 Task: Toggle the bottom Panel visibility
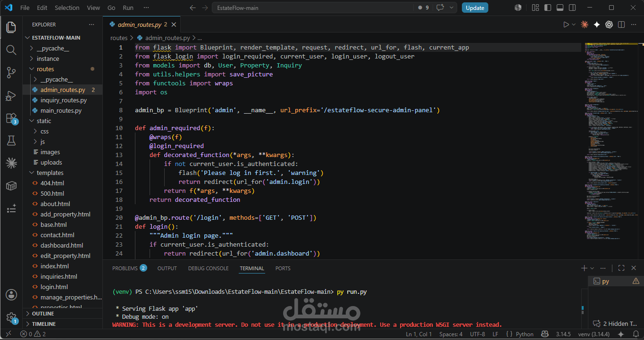(x=560, y=8)
